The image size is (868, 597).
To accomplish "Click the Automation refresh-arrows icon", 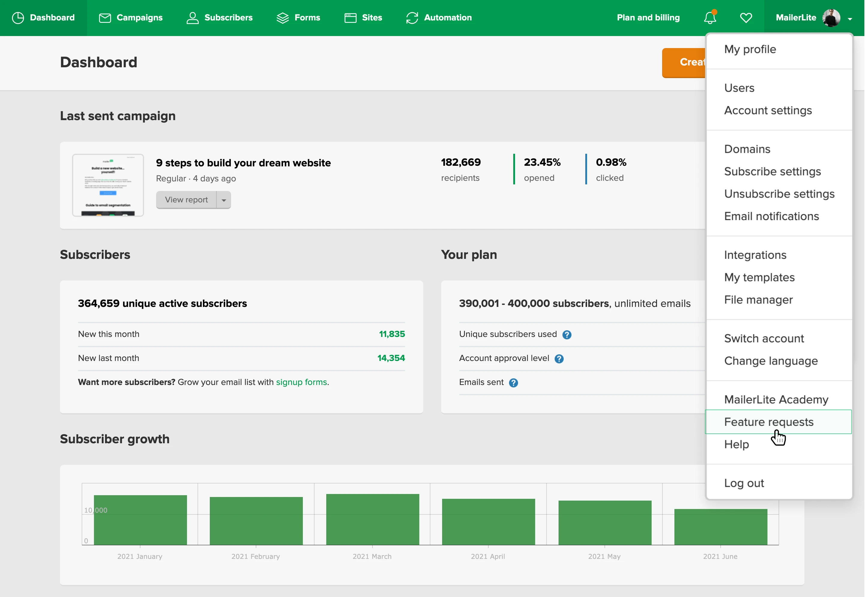I will pyautogui.click(x=412, y=18).
